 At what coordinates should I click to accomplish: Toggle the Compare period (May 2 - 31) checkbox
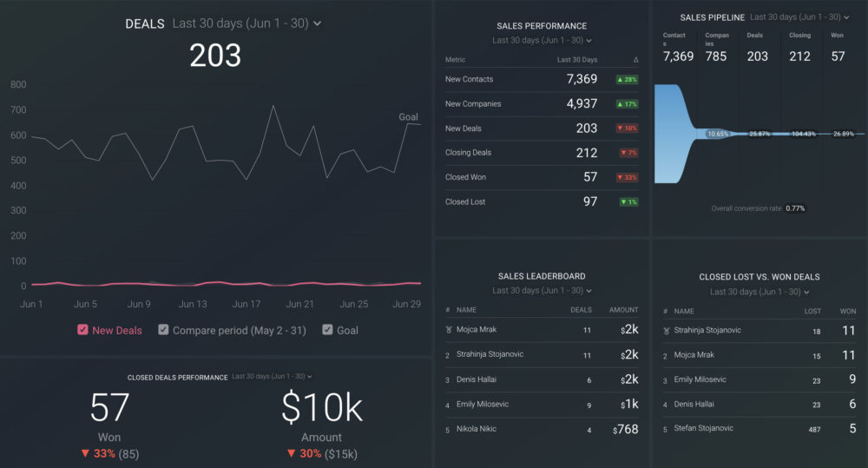163,330
